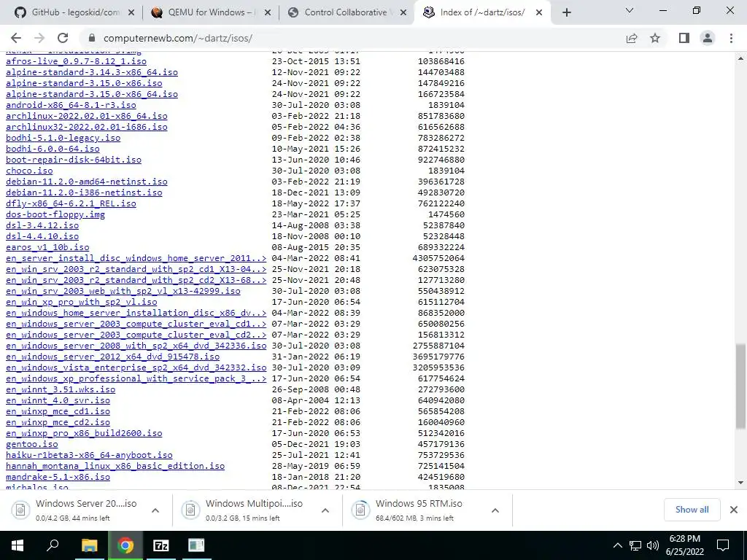Expand options for Windows Multipoint download

pyautogui.click(x=325, y=510)
